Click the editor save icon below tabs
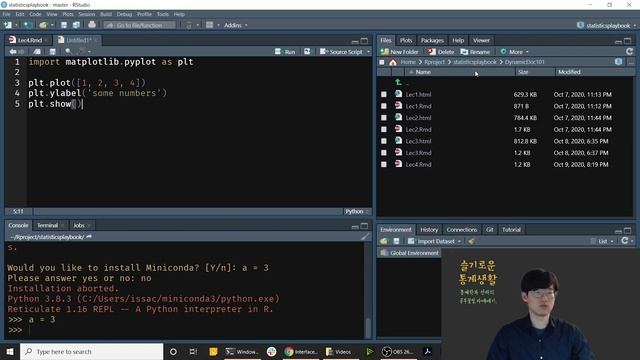 [52, 52]
